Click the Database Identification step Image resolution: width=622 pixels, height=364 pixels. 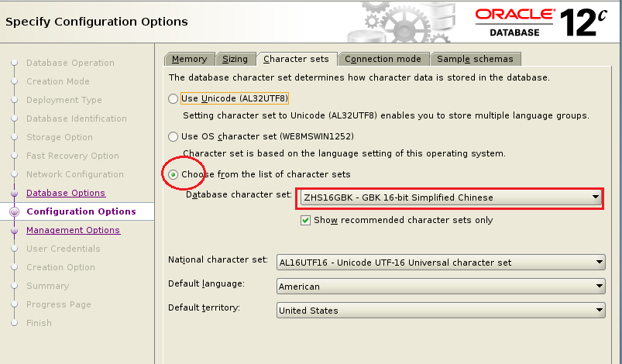click(x=77, y=118)
